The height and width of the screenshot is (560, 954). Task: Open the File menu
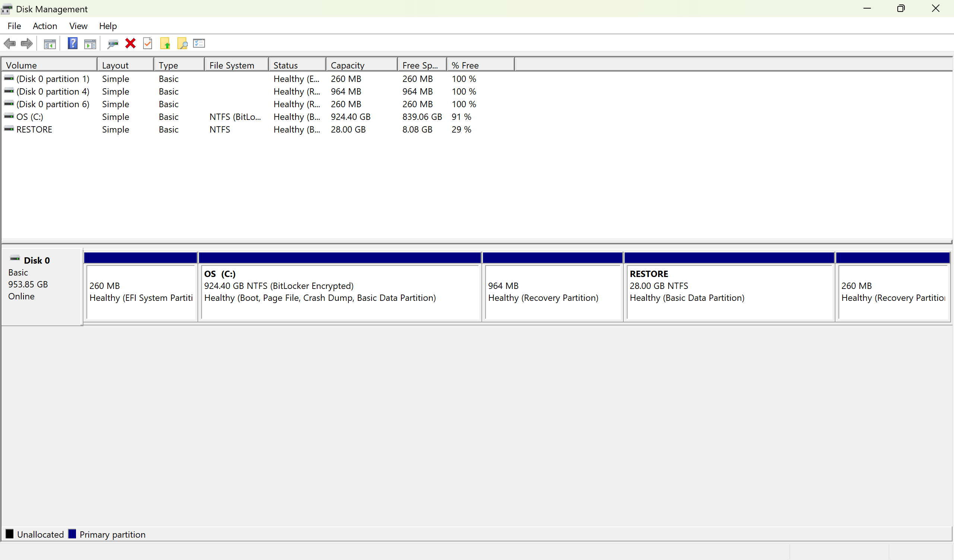[x=14, y=26]
